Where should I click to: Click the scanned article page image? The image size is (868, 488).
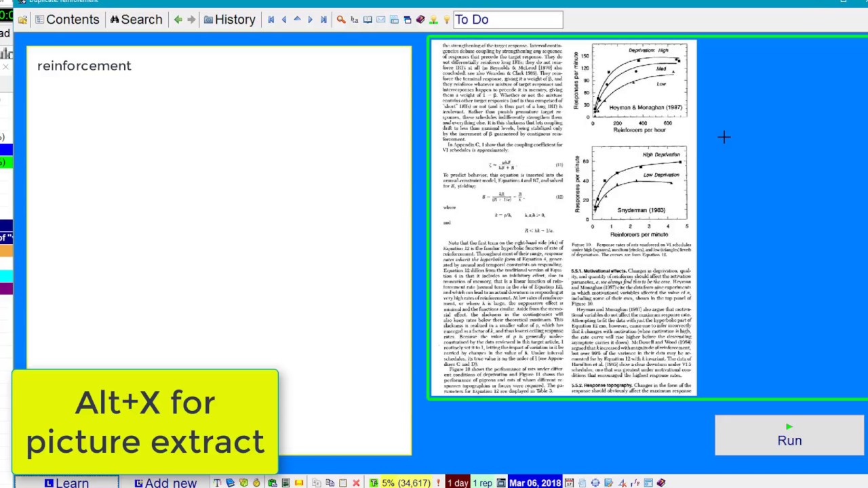click(x=564, y=218)
